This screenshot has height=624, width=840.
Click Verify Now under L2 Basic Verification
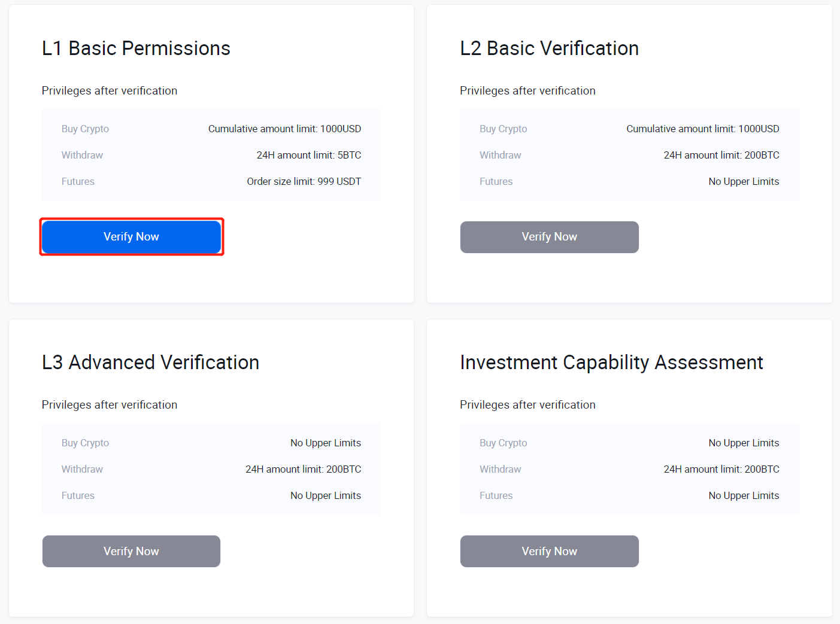[x=549, y=237]
